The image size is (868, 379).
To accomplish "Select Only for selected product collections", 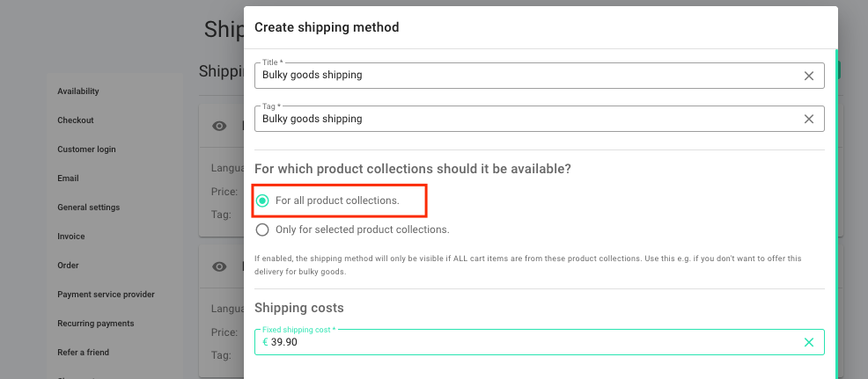I will [262, 230].
